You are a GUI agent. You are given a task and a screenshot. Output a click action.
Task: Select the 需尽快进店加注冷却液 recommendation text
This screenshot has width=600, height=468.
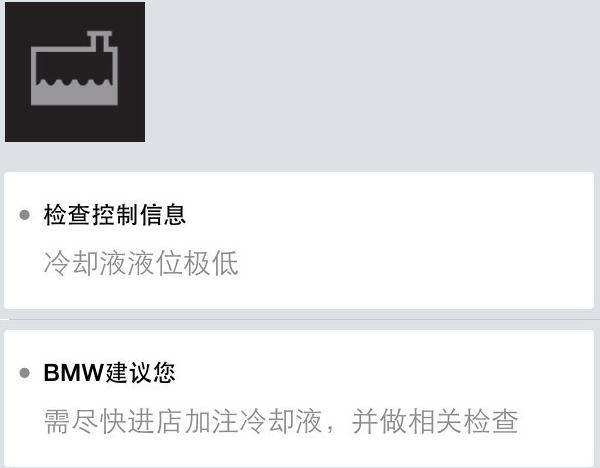pyautogui.click(x=183, y=421)
